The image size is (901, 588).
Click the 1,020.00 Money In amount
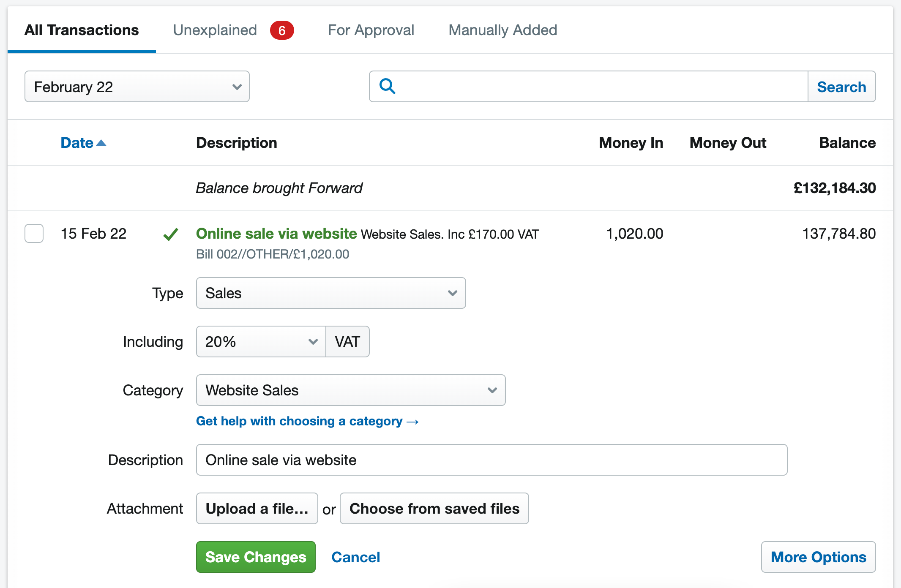point(634,234)
